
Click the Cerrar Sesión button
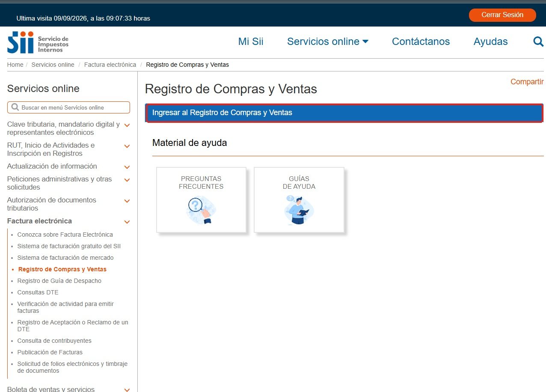coord(502,15)
